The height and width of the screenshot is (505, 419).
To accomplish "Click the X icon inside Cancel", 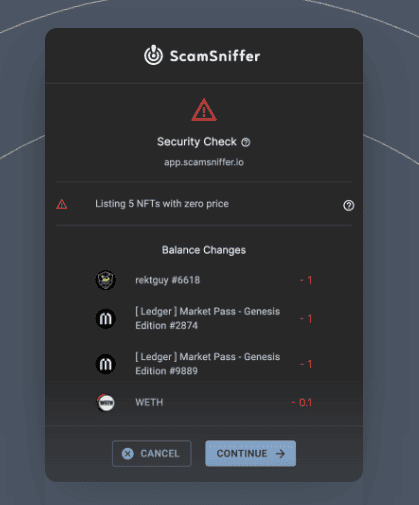I will (128, 454).
